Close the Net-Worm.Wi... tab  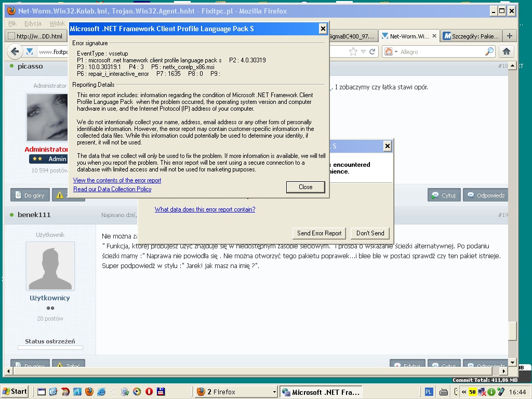434,36
